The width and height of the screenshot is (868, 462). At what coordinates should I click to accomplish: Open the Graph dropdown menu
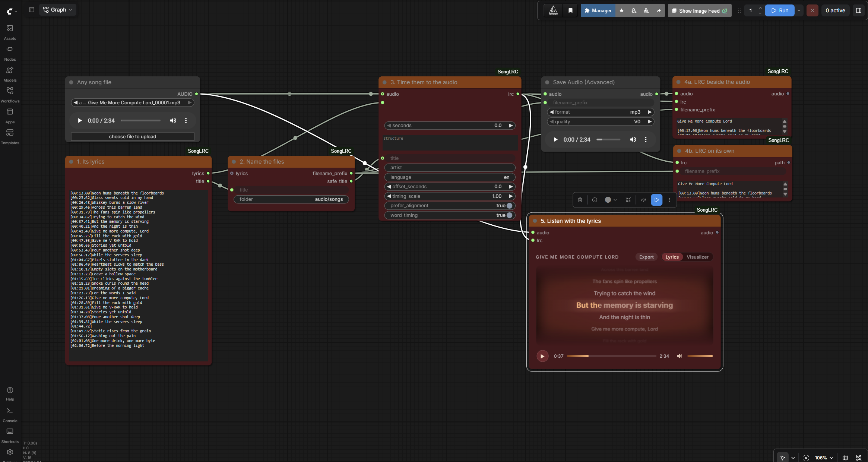58,10
